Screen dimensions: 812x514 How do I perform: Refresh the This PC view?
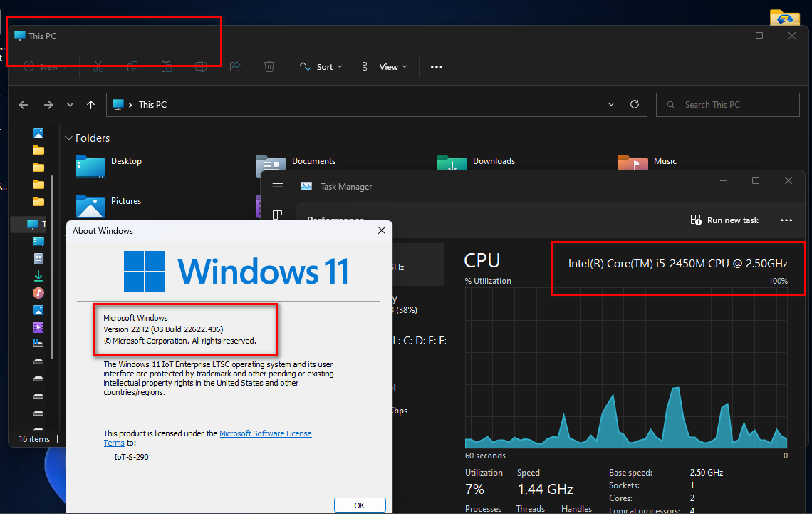635,104
